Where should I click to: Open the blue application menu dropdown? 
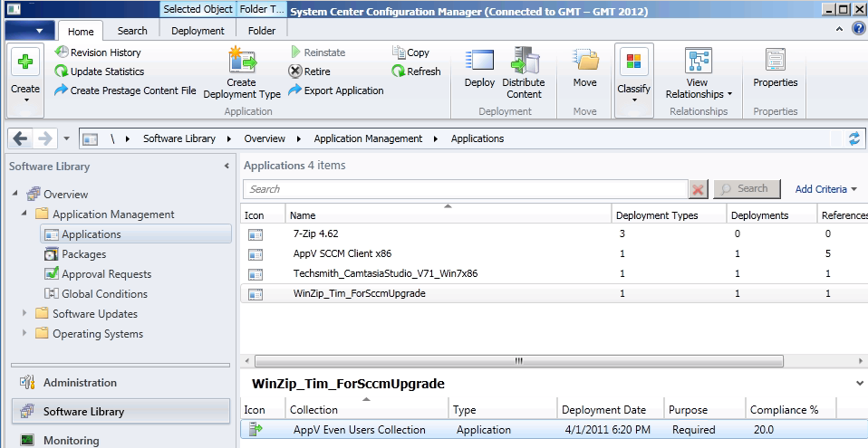click(x=29, y=31)
